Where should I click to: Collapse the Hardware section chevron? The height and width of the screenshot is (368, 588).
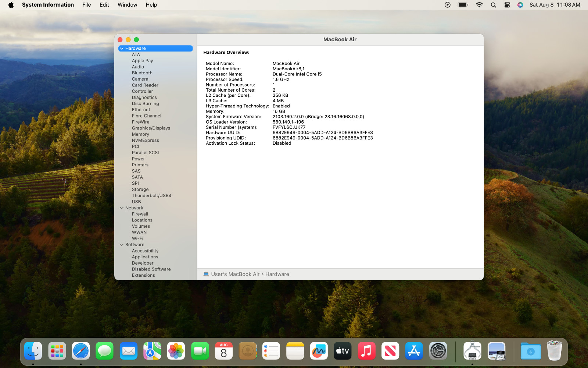(122, 49)
